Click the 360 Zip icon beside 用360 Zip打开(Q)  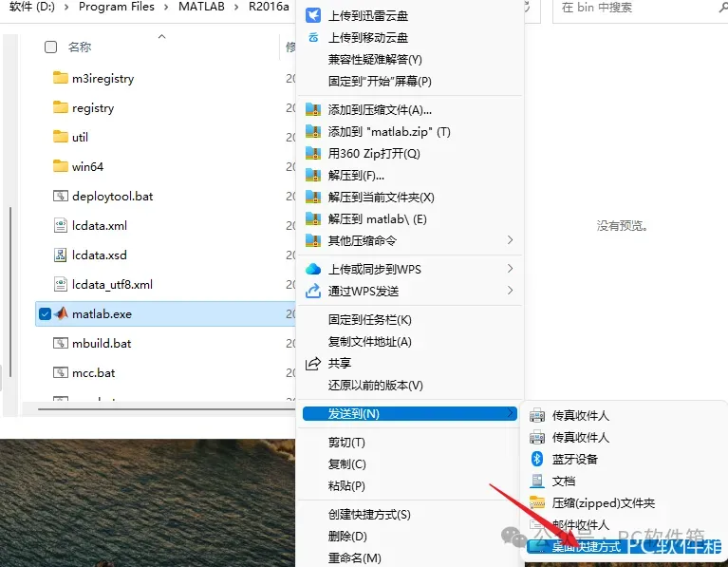point(313,153)
